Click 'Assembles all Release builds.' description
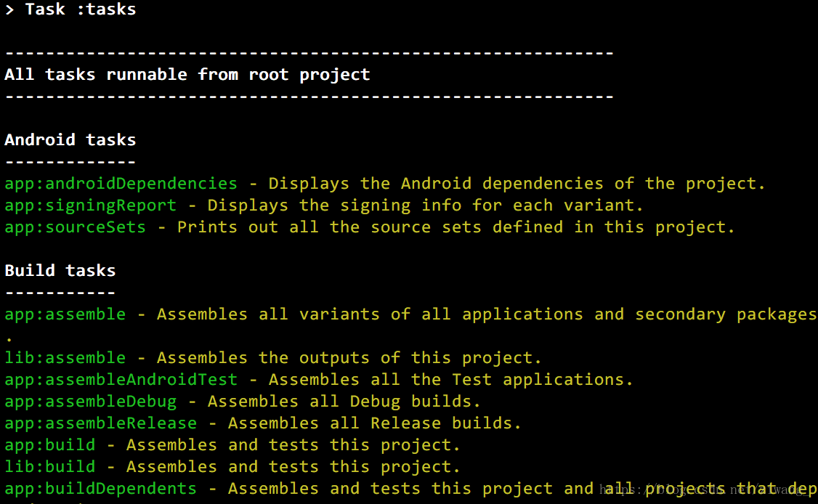Screen dimensions: 818x504 [375, 423]
